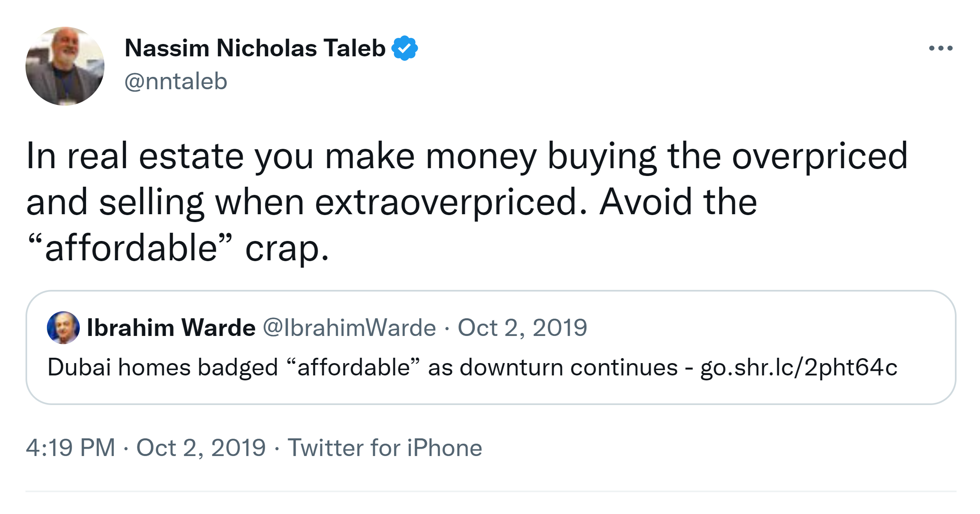The image size is (980, 514).
Task: Click the Nassim Nicholas Taleb display name
Action: [255, 48]
